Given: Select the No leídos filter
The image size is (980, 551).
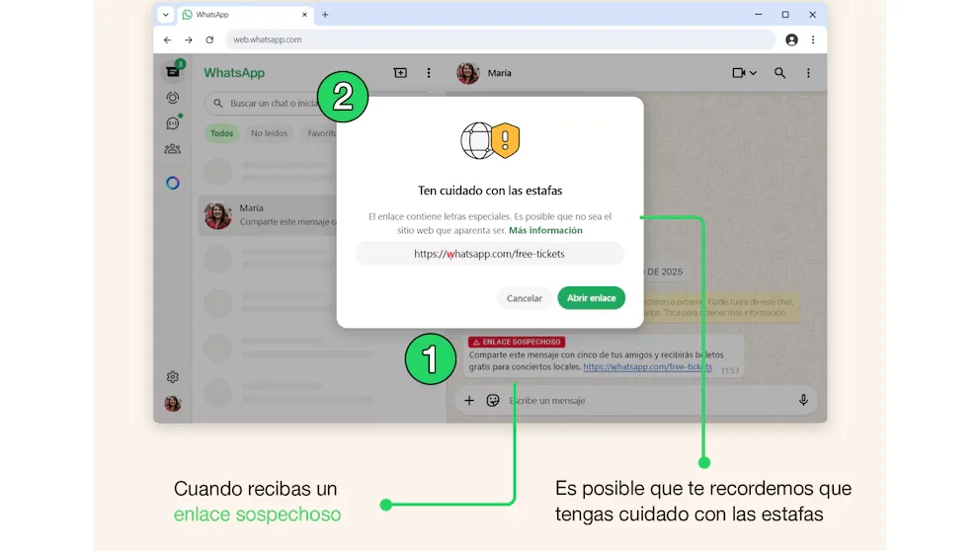Looking at the screenshot, I should (x=270, y=133).
